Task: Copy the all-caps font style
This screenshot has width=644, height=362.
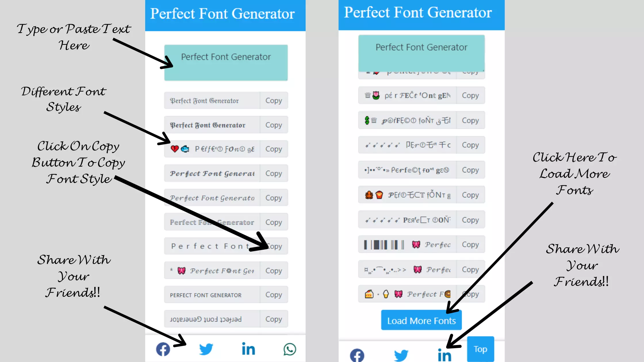Action: pos(273,295)
